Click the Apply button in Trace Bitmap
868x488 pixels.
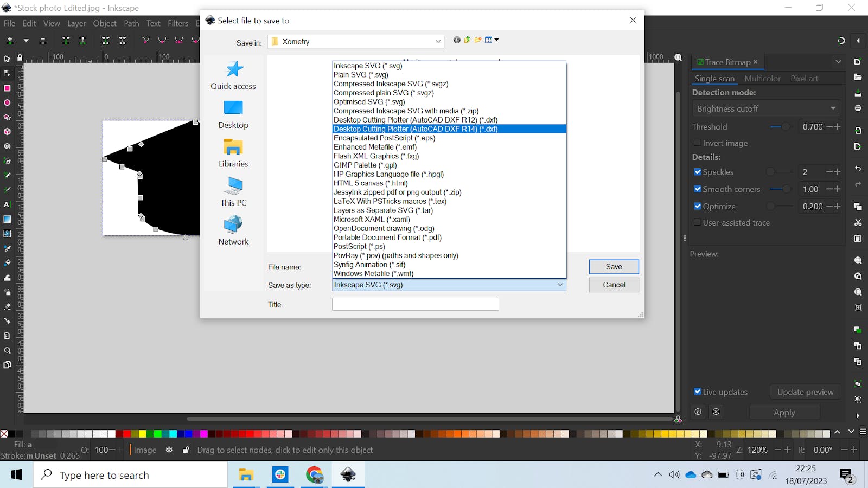pyautogui.click(x=784, y=412)
